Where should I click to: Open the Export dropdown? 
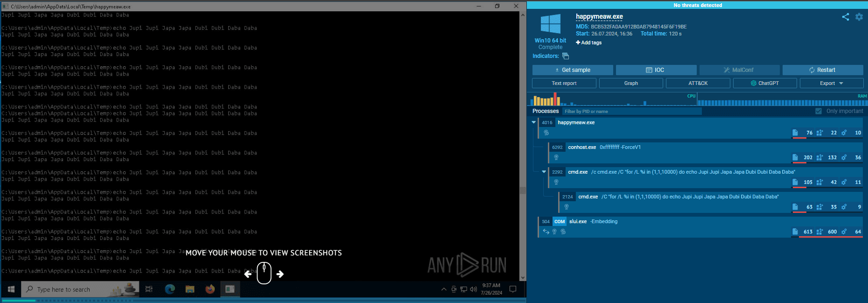pyautogui.click(x=831, y=83)
